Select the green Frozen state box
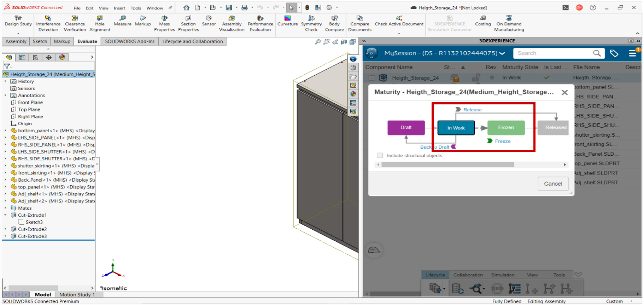This screenshot has height=305, width=644. point(506,127)
